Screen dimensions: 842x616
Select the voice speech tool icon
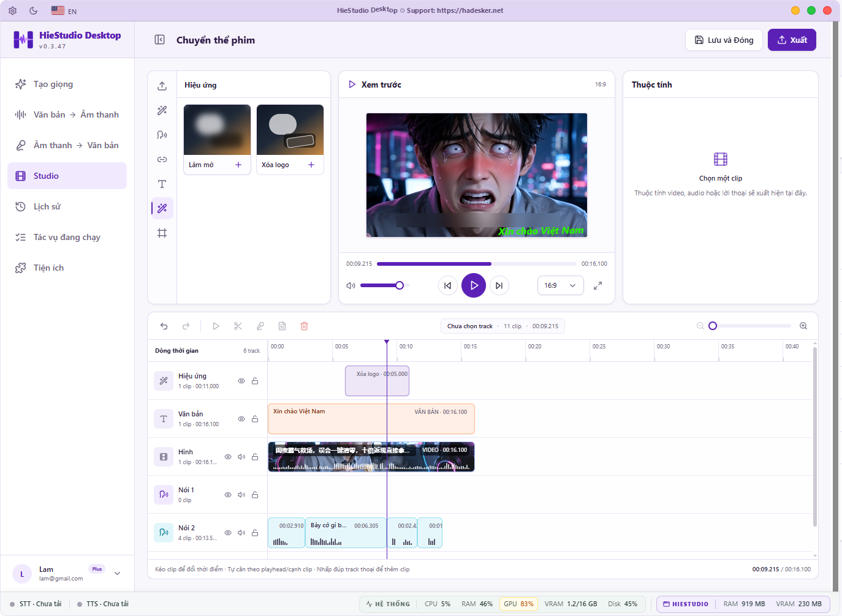[x=162, y=135]
